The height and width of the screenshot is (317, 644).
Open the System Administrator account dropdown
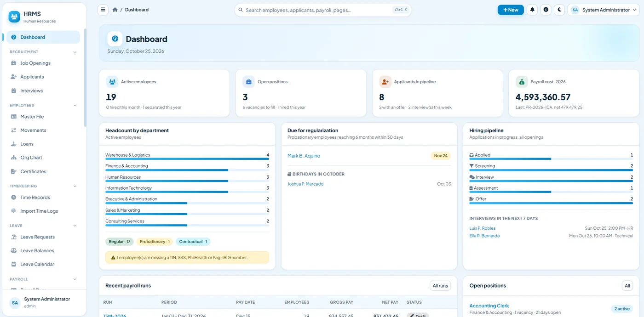pyautogui.click(x=604, y=10)
